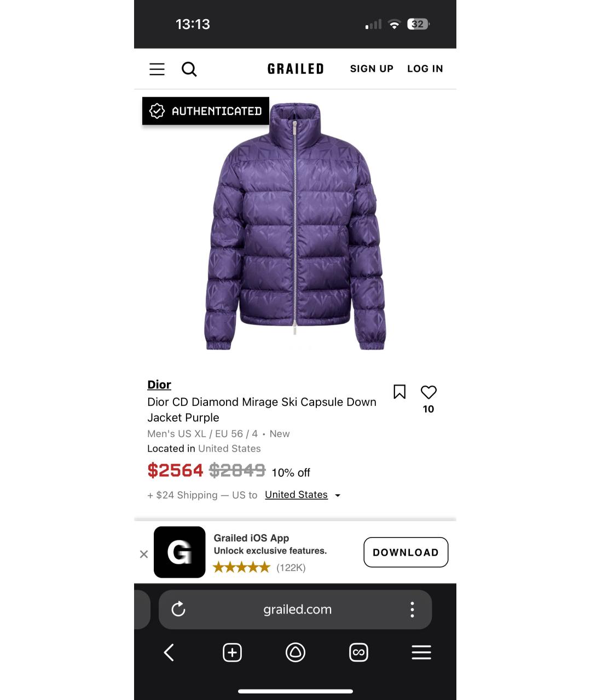Tap the SIGN UP link
This screenshot has height=700, width=591.
click(372, 69)
